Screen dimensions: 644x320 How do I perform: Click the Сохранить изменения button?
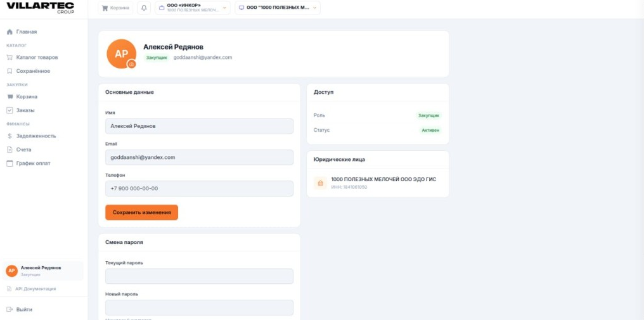[142, 212]
